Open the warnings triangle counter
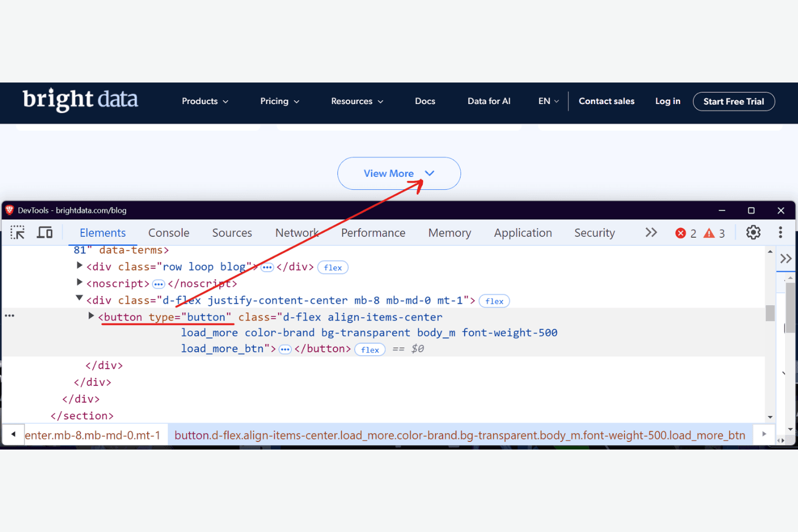Screen dimensions: 798x532 click(x=714, y=233)
